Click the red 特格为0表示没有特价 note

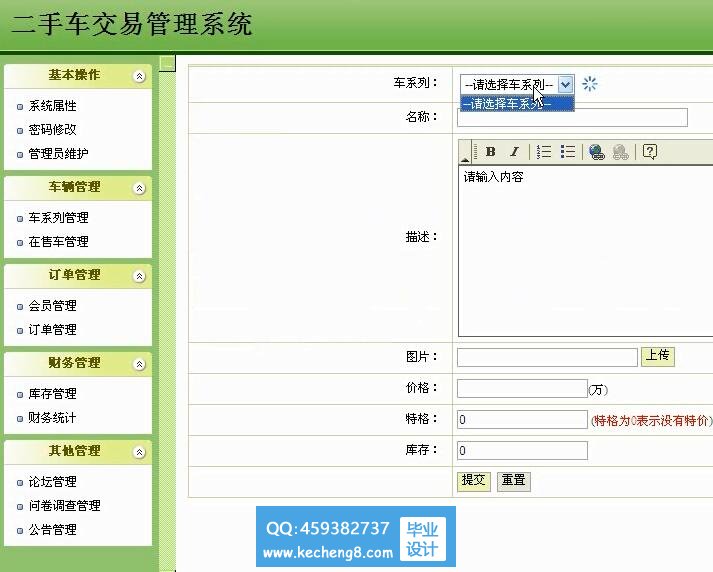[651, 421]
